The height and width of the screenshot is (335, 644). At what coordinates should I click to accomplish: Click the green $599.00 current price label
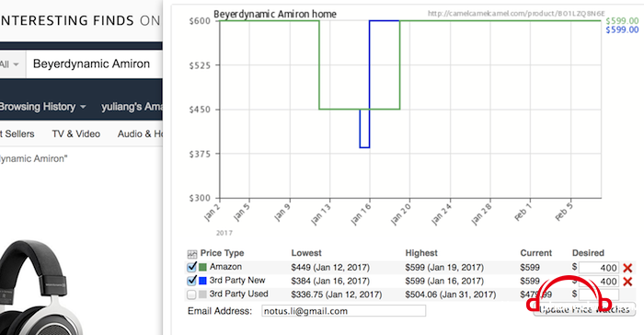click(x=622, y=21)
